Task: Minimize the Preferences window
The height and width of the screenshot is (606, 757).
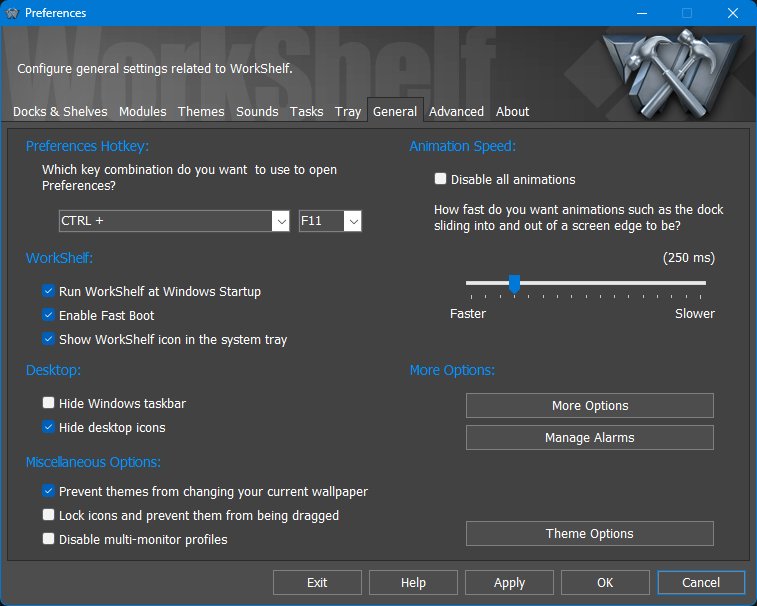Action: 642,13
